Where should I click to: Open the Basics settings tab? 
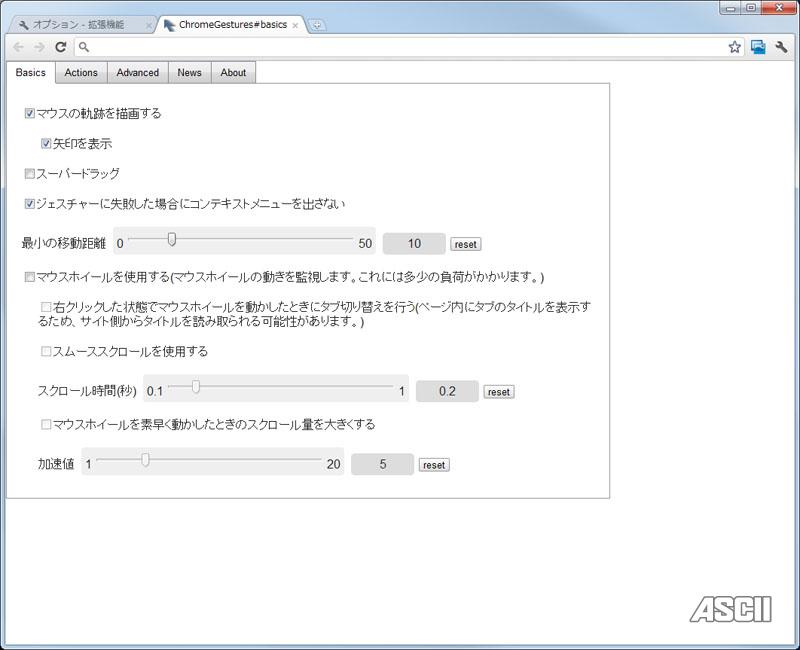tap(31, 72)
